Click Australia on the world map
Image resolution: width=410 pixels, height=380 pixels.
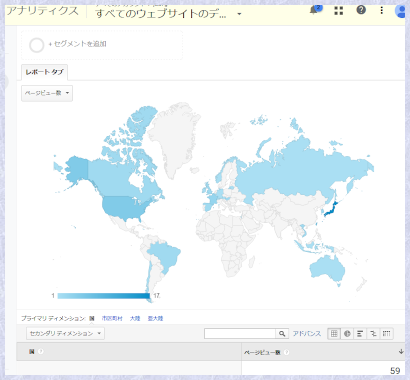coord(327,268)
